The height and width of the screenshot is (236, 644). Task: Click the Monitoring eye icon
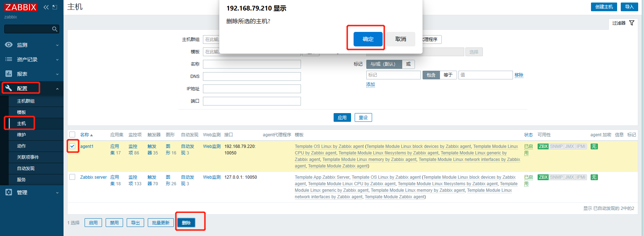tap(9, 45)
